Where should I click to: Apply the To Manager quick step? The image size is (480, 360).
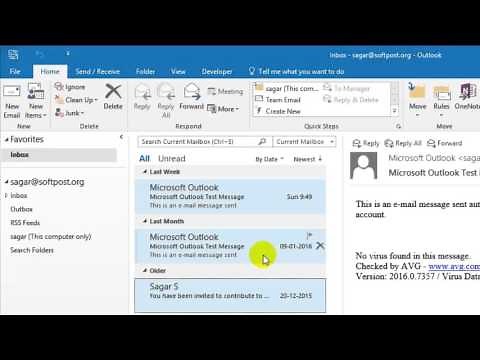click(x=347, y=88)
